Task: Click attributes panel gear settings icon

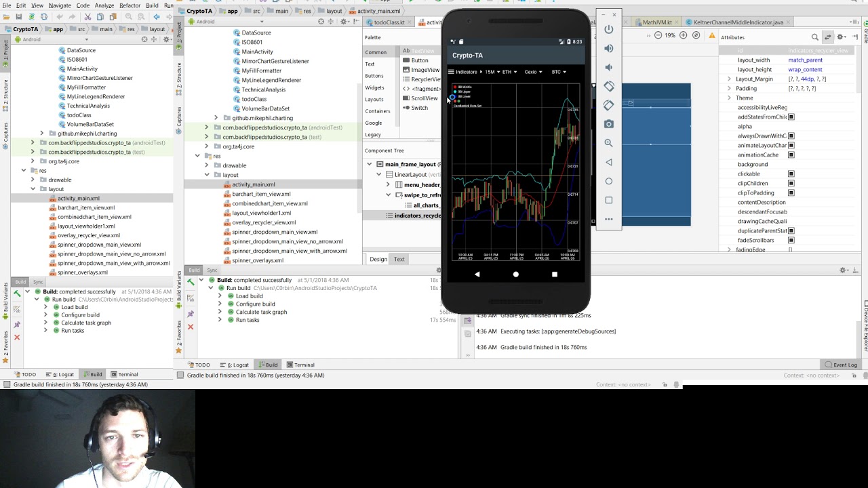Action: 841,37
